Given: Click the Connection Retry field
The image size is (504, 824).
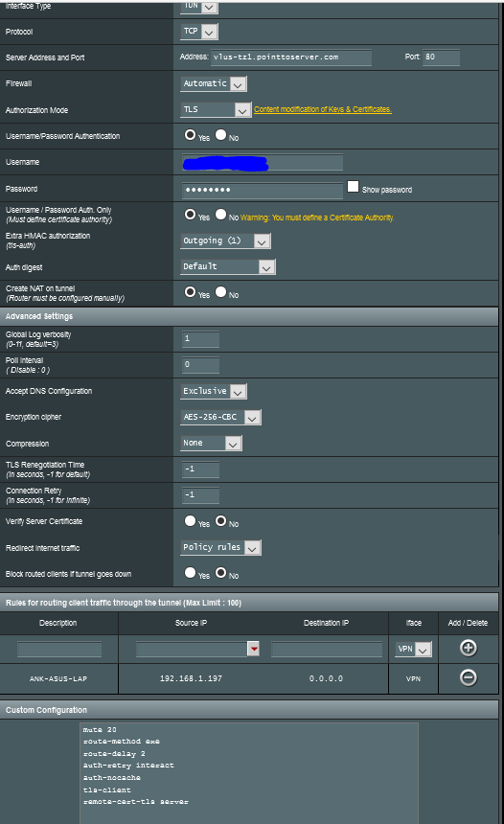Looking at the screenshot, I should pos(200,495).
